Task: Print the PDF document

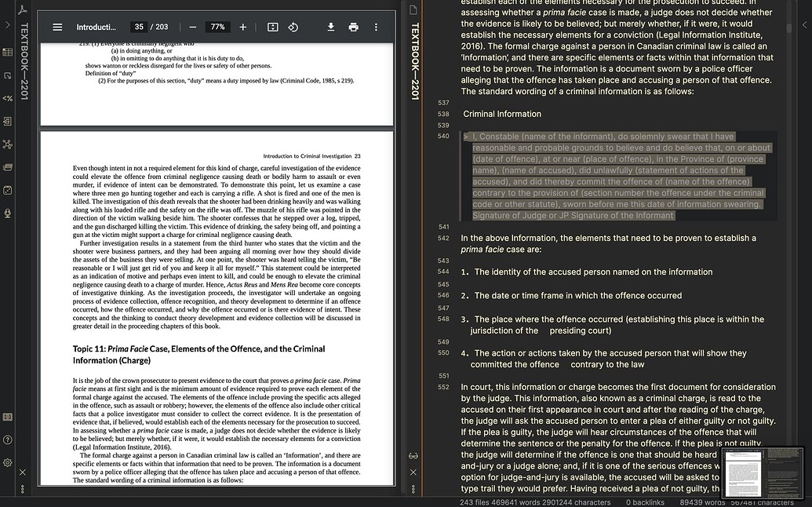Action: click(x=354, y=27)
